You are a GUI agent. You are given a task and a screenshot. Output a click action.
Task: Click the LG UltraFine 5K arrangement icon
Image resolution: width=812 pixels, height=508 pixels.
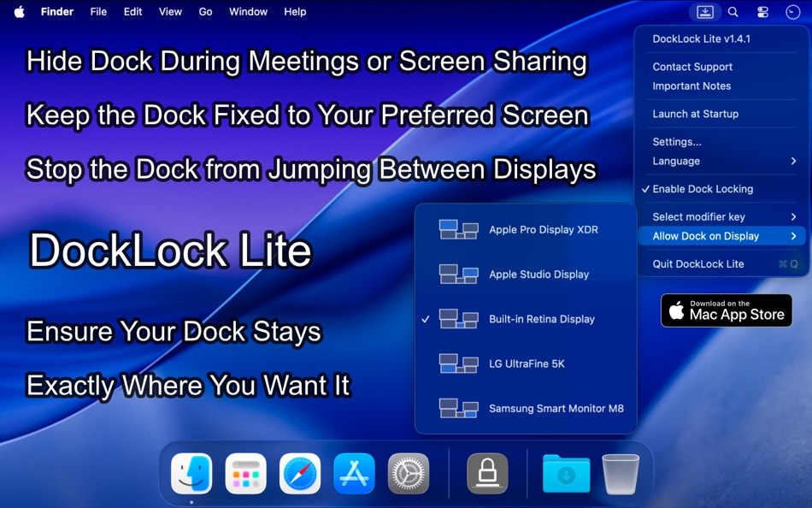click(x=458, y=363)
